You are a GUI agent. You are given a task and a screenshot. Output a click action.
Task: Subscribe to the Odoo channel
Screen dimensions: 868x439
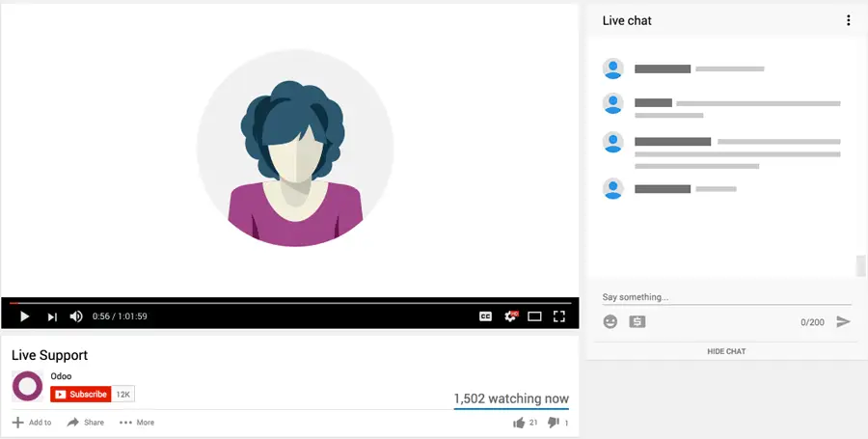[x=81, y=395]
